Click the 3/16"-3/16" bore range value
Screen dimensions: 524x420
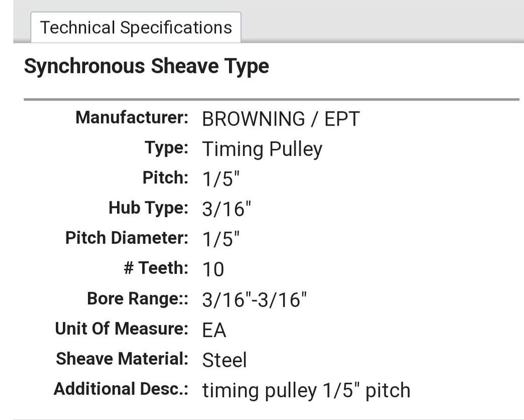pyautogui.click(x=255, y=300)
